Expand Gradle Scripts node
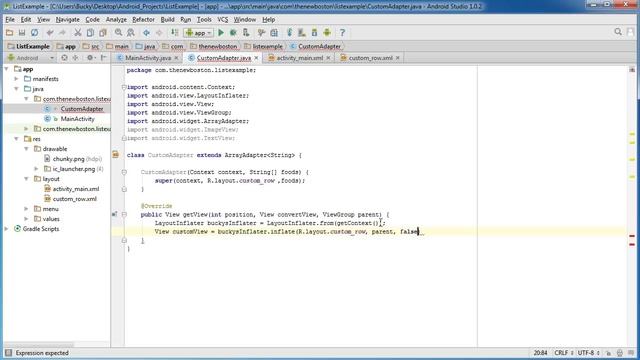 point(7,229)
